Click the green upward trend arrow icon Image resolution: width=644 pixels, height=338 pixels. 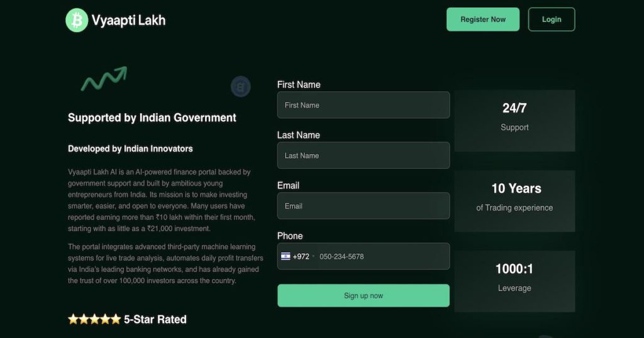pyautogui.click(x=104, y=79)
